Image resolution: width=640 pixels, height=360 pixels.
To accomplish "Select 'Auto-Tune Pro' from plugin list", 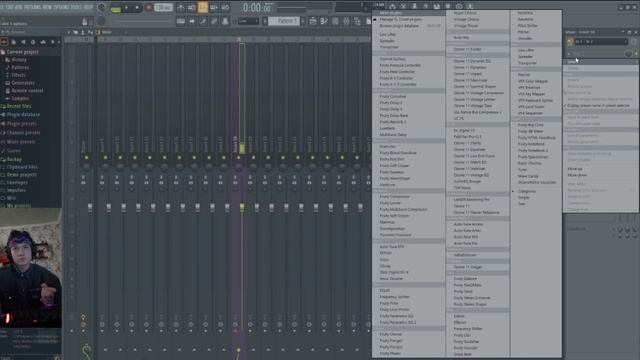I will [465, 243].
